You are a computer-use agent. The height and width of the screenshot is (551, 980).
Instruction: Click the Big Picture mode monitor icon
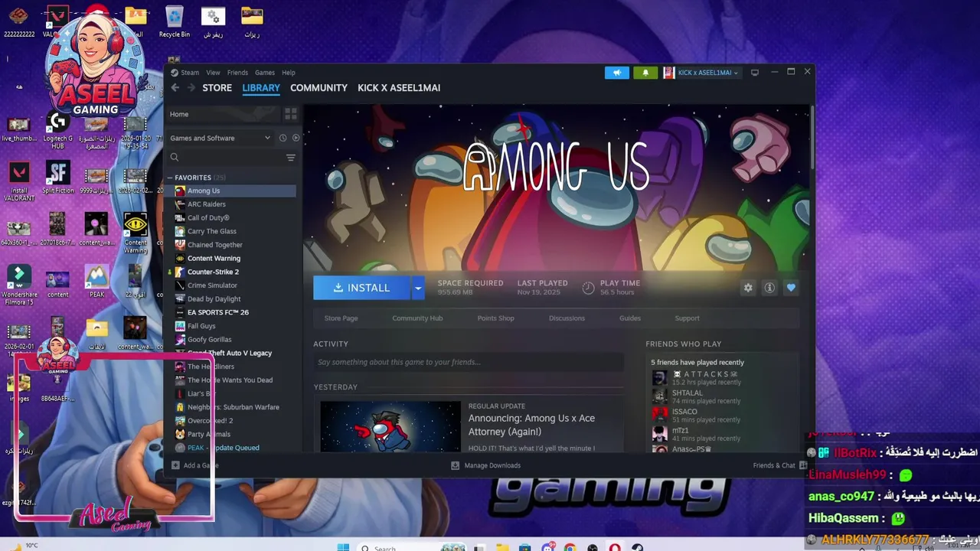pos(755,73)
